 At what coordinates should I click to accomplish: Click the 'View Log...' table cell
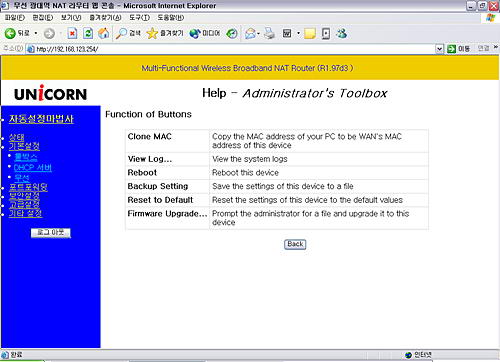tap(168, 159)
